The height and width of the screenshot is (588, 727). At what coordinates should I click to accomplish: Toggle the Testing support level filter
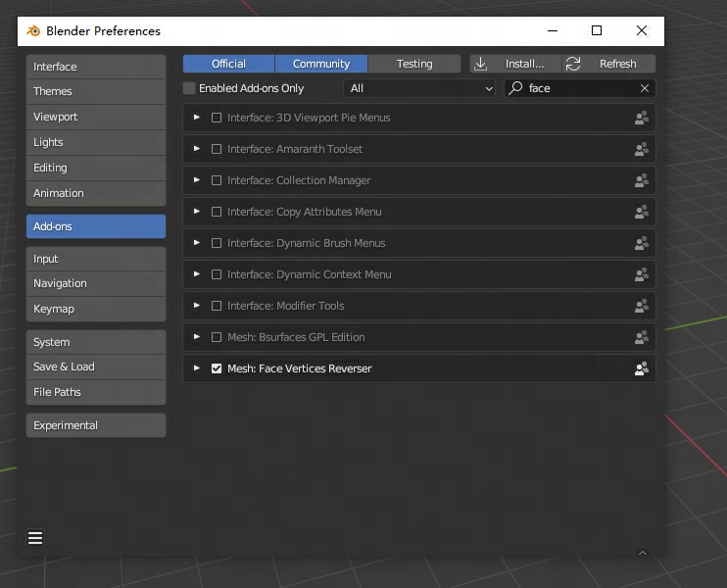(413, 64)
